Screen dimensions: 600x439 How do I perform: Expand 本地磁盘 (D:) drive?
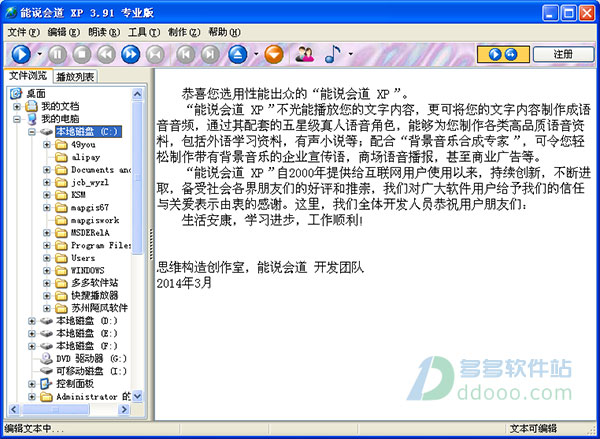(32, 321)
